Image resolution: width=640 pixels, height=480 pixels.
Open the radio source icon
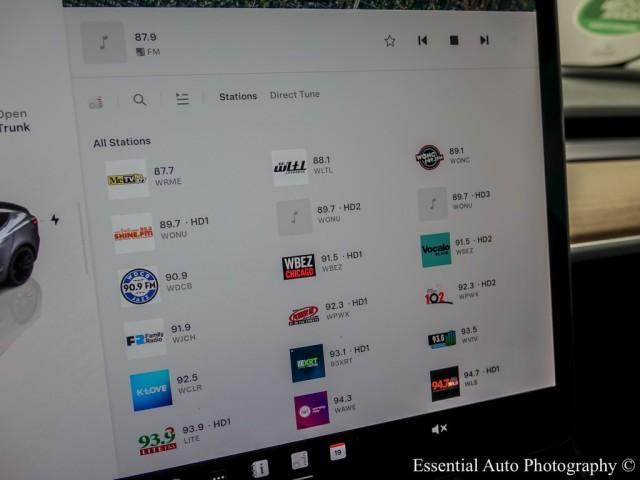pyautogui.click(x=96, y=102)
